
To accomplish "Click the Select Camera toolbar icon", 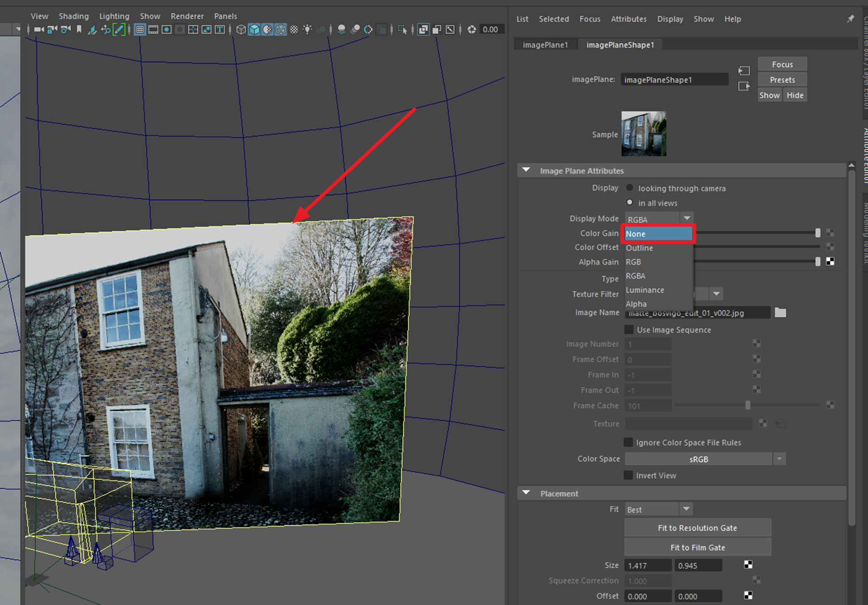I will coord(39,30).
